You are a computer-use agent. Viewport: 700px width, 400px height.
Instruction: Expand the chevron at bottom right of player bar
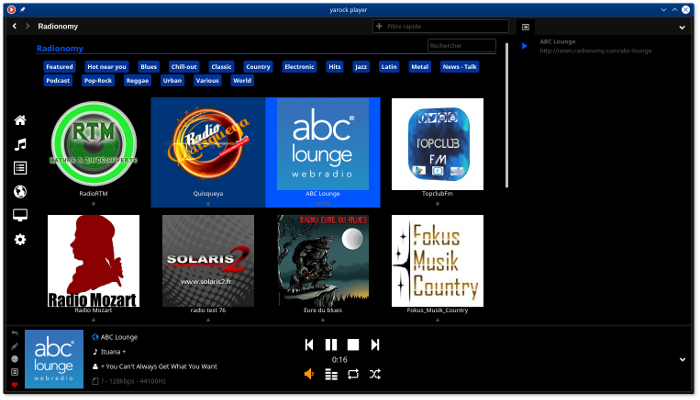point(683,359)
